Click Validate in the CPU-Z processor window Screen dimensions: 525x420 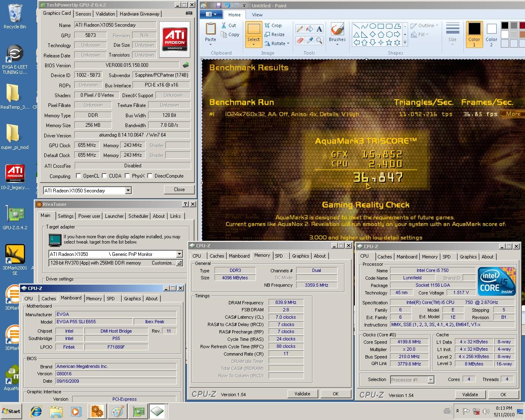pyautogui.click(x=470, y=395)
